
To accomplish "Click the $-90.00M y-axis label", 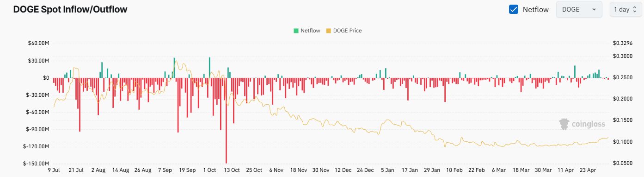I will pyautogui.click(x=38, y=129).
